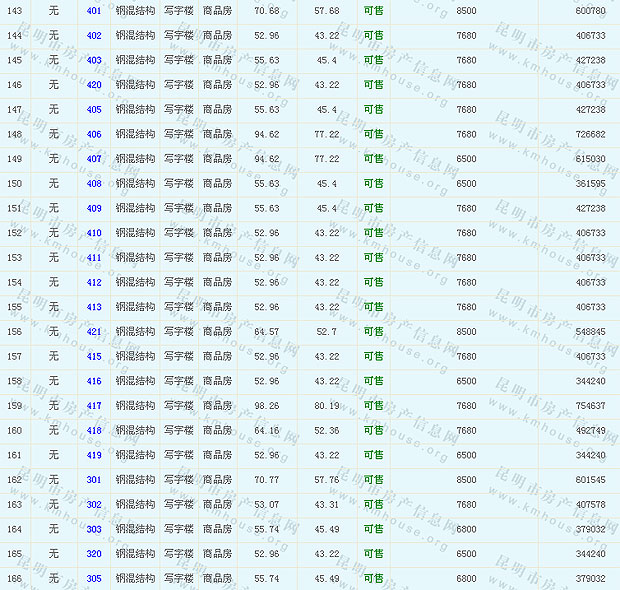Click 可售 status in row 143

(x=373, y=11)
